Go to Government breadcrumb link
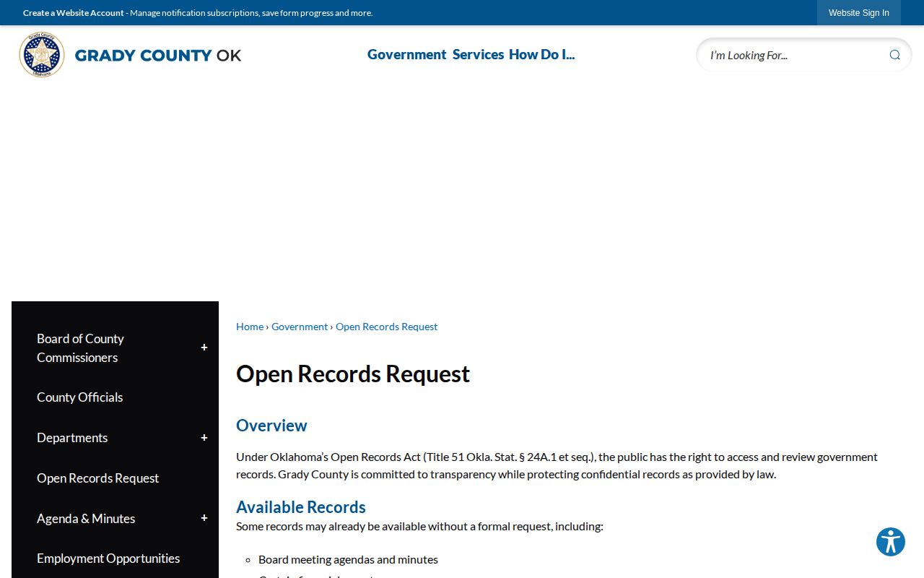 (x=300, y=327)
